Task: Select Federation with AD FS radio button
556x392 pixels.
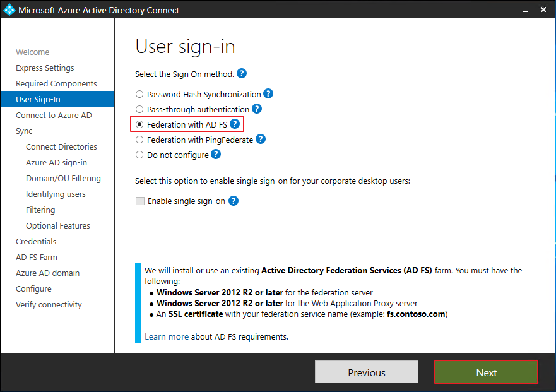Action: (139, 124)
